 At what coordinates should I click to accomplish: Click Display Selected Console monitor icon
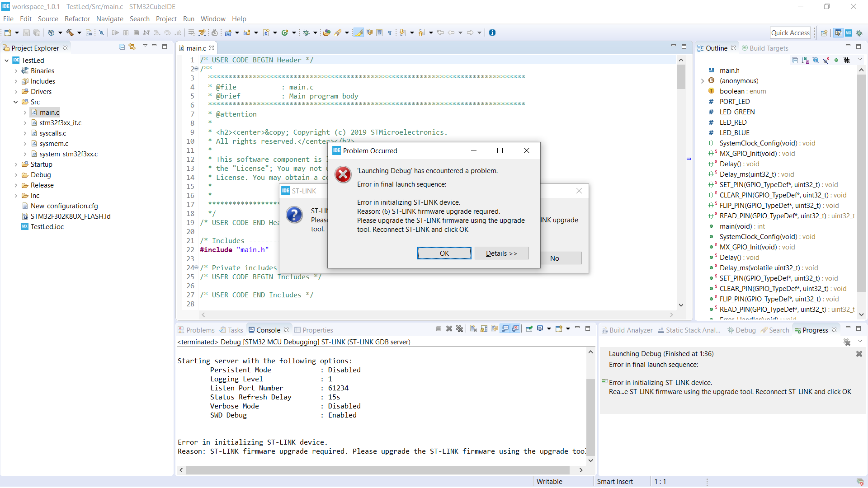tap(540, 329)
